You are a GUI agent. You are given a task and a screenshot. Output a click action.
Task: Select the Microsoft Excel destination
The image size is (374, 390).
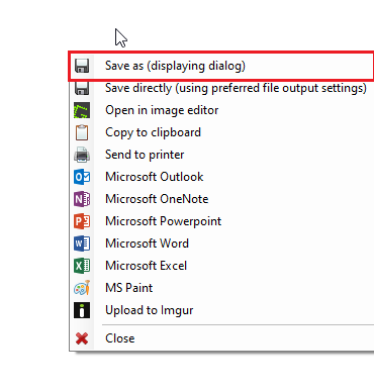click(221, 266)
